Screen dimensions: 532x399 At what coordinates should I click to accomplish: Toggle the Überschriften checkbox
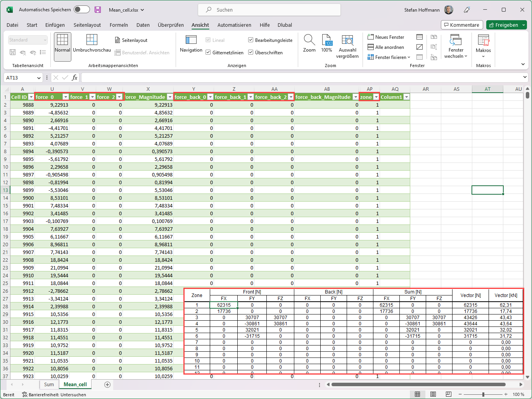point(250,52)
